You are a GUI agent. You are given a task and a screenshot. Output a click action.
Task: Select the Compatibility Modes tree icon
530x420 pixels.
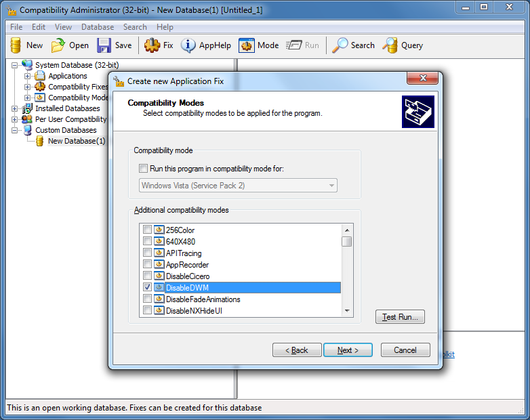40,98
